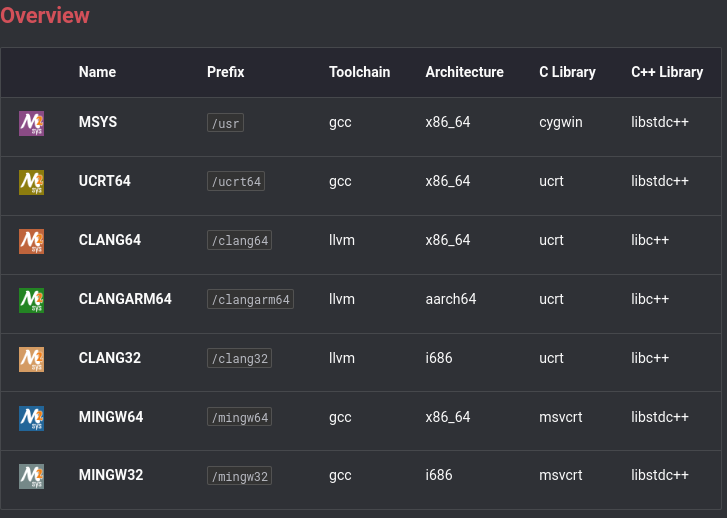This screenshot has width=727, height=518.
Task: Click the purple MSYS environment icon
Action: [31, 123]
